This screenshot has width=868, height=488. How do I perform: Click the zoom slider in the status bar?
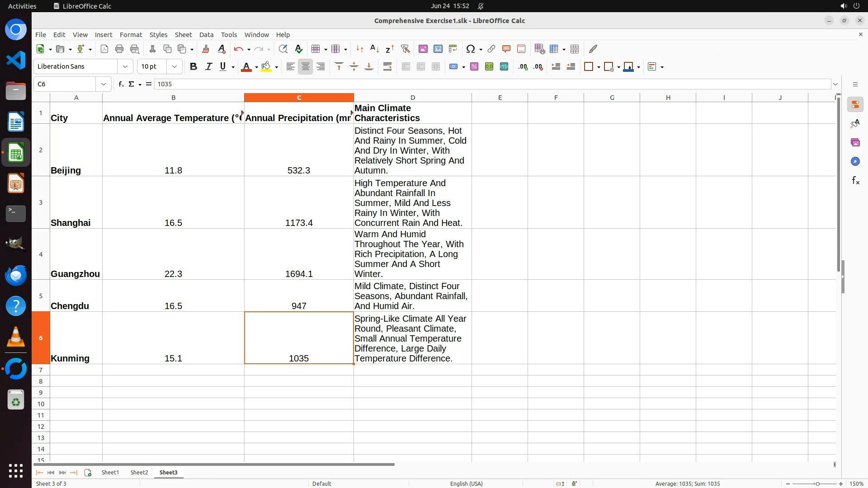[817, 483]
